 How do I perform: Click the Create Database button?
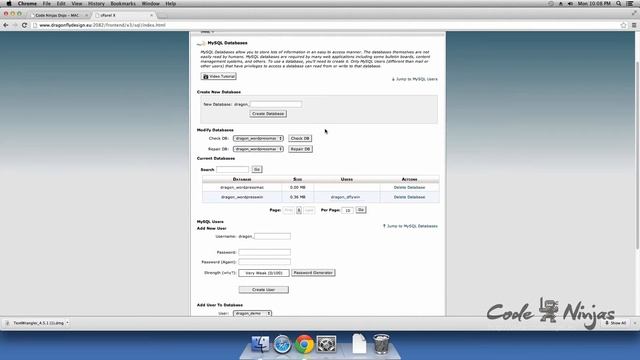[268, 113]
